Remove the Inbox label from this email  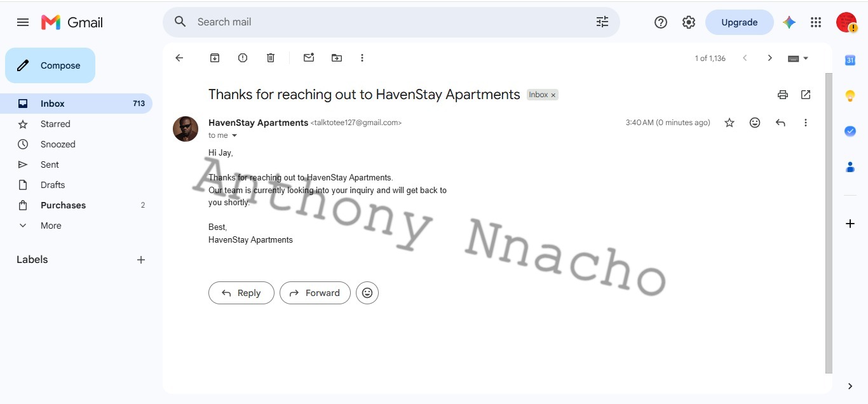coord(553,95)
